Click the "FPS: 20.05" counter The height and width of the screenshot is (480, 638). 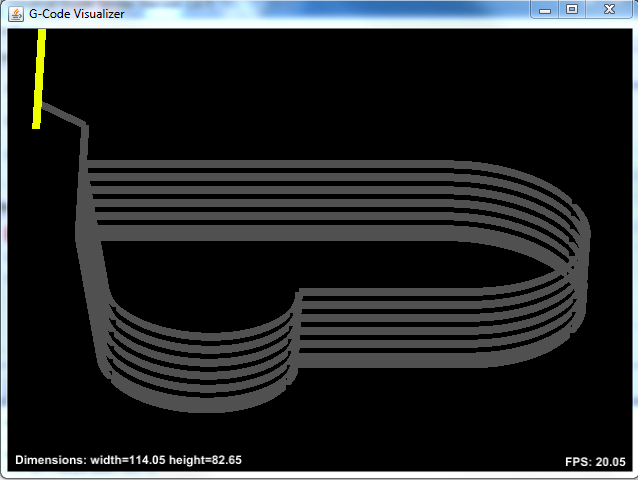click(x=595, y=462)
